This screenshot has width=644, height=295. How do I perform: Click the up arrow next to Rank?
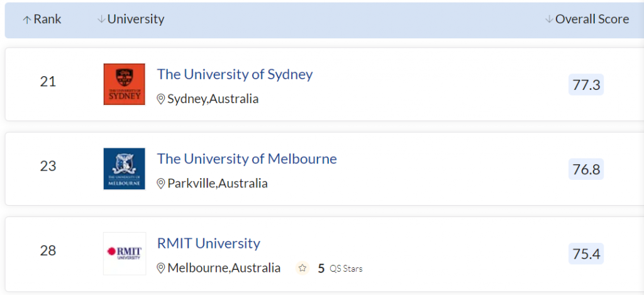(27, 20)
